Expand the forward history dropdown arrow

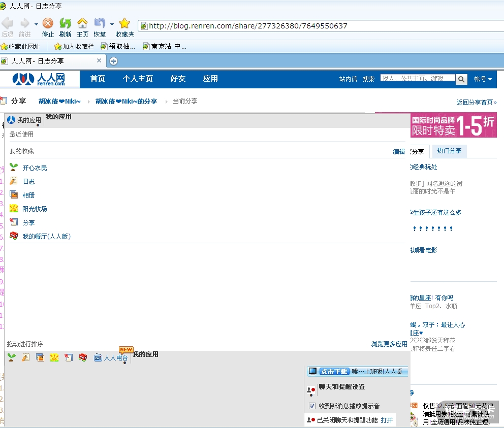tap(36, 24)
